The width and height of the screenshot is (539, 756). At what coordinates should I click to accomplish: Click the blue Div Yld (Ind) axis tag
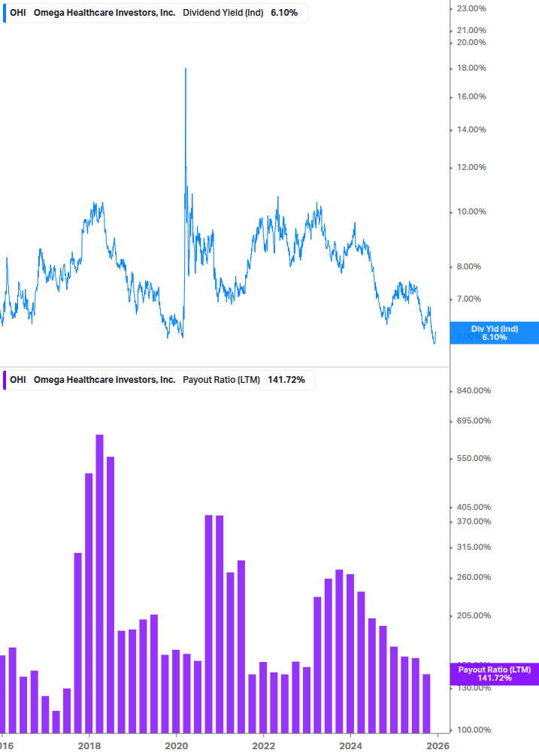[494, 332]
